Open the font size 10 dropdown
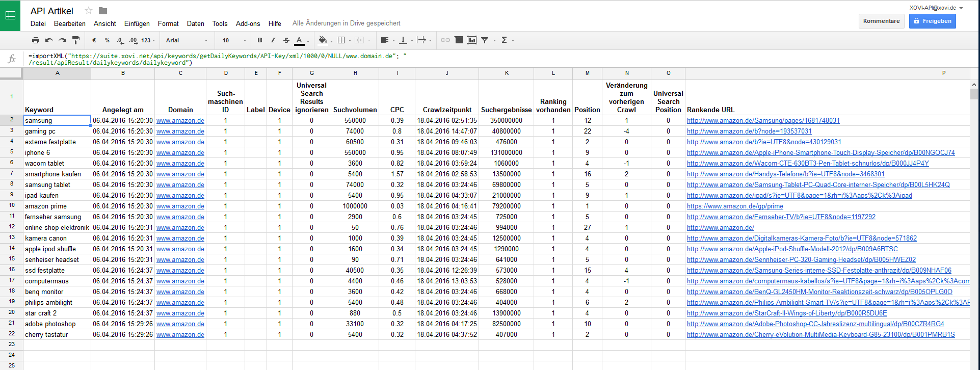The width and height of the screenshot is (980, 370). [x=234, y=40]
